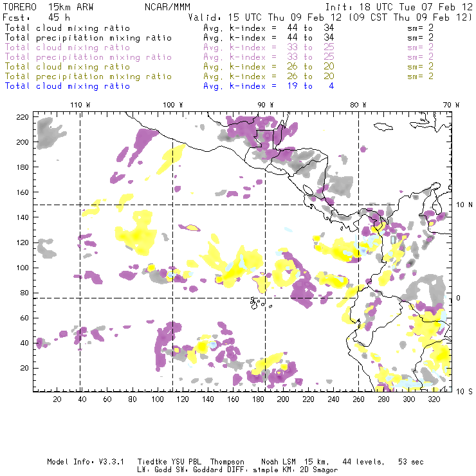Screen dimensions: 476x476
Task: Click the "220" tick label on vertical axis
Action: 23,117
